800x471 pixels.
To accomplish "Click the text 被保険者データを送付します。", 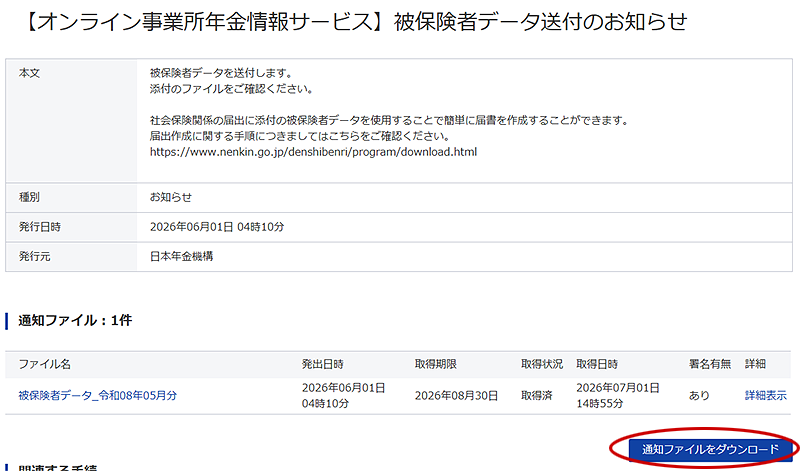I will tap(221, 73).
